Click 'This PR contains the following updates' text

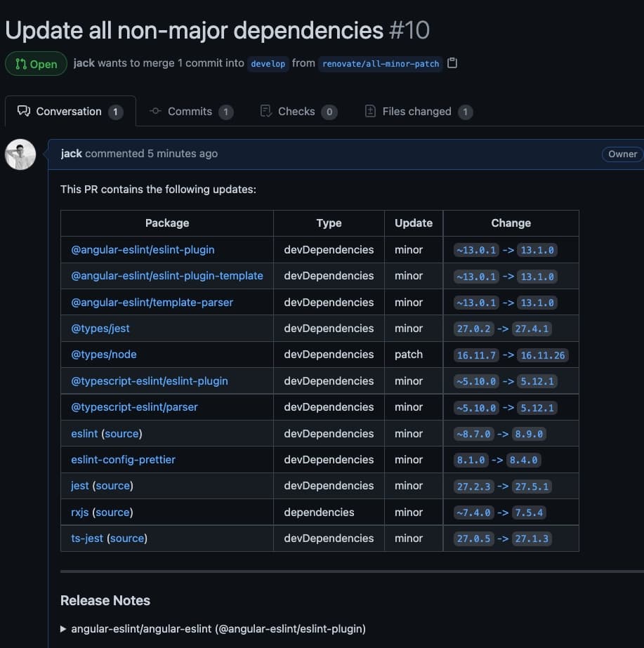158,190
